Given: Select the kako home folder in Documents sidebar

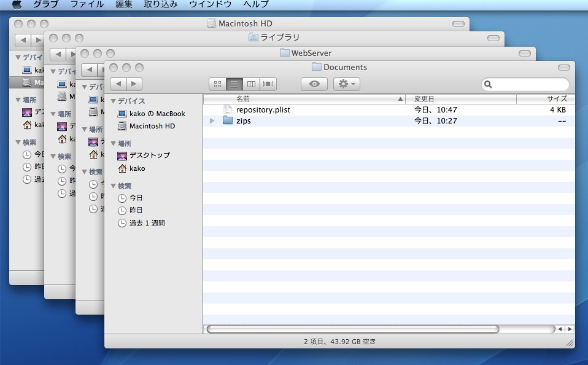Looking at the screenshot, I should [x=131, y=168].
